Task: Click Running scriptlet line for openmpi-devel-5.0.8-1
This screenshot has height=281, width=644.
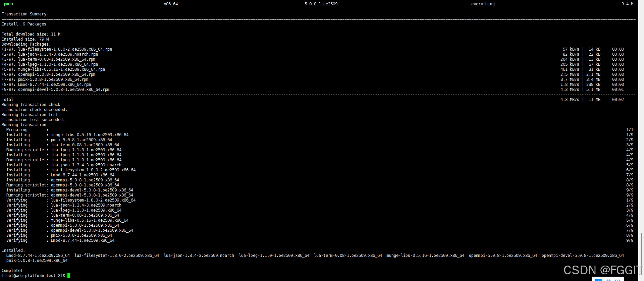Action: (x=70, y=195)
